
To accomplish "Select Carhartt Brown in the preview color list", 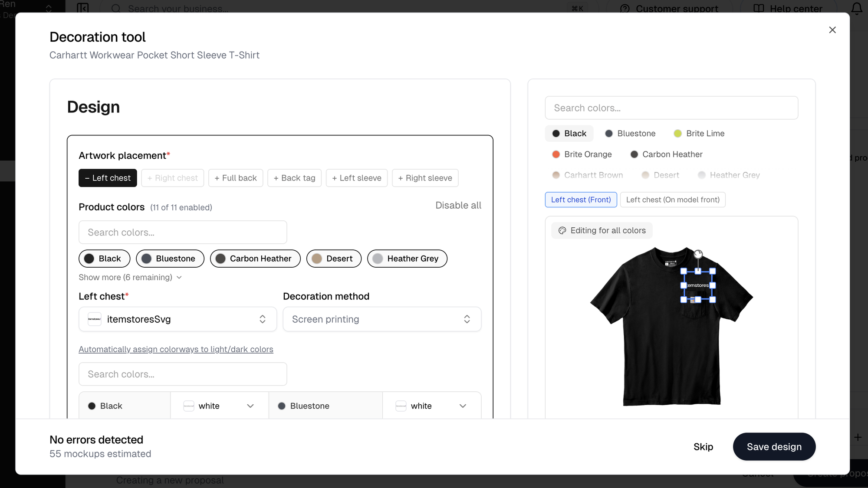I will click(x=587, y=175).
